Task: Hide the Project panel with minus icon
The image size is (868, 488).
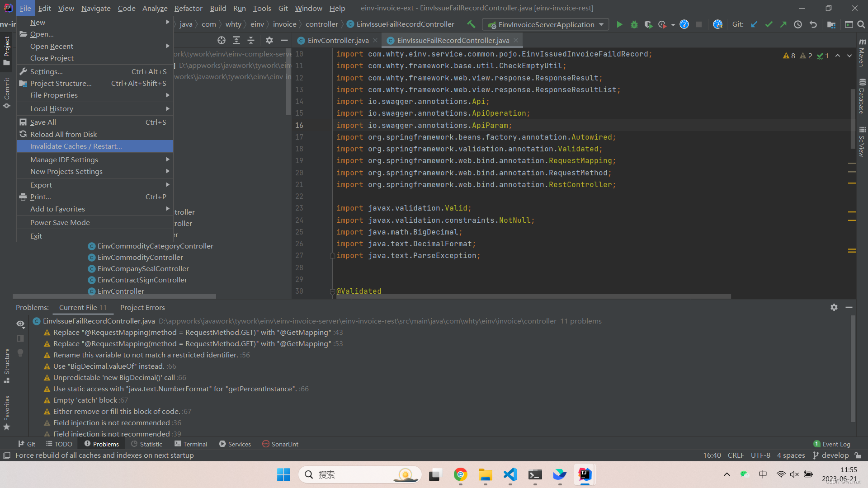Action: pos(284,40)
